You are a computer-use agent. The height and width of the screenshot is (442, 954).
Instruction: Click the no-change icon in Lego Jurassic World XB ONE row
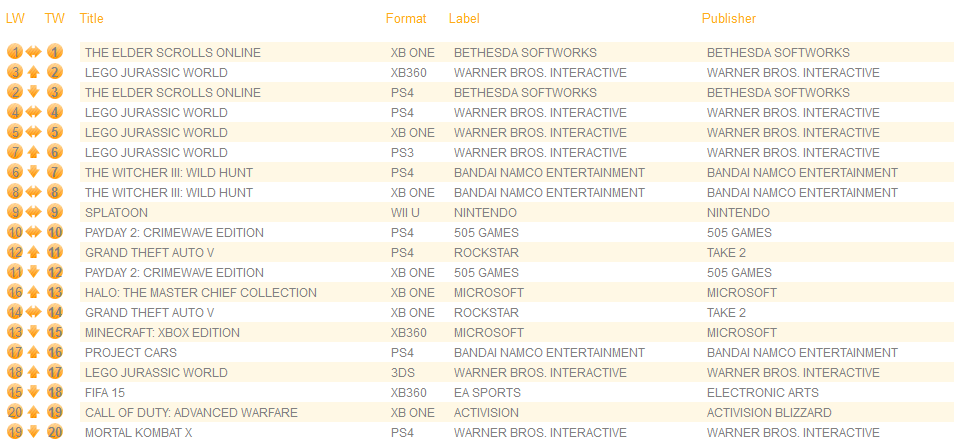click(34, 132)
